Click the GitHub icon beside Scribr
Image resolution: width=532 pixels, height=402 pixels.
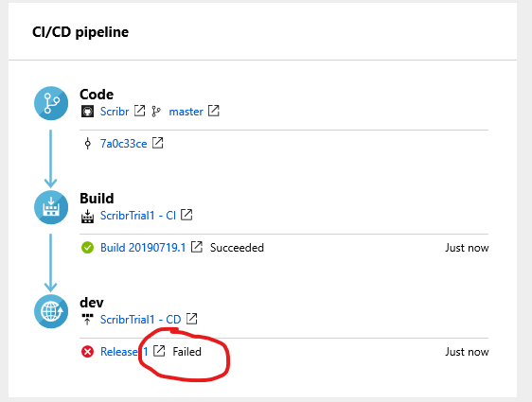click(x=87, y=112)
